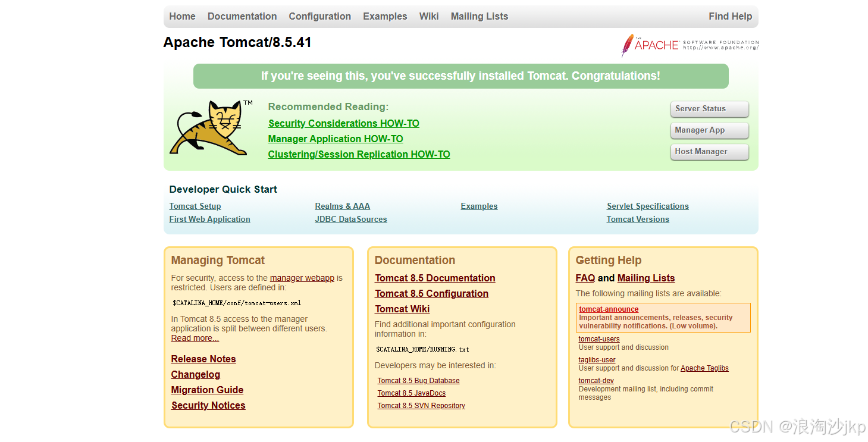
Task: Open the tomcat-dev mailing list link
Action: (596, 381)
